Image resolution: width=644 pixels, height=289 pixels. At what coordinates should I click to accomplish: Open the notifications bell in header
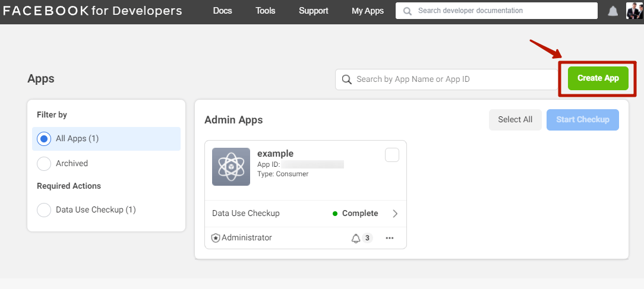pyautogui.click(x=613, y=11)
